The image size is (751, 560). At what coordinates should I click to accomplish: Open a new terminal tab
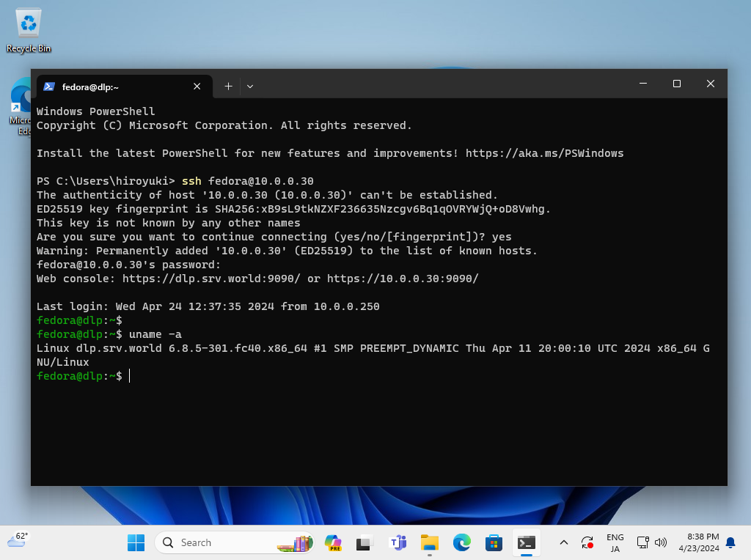pyautogui.click(x=229, y=86)
